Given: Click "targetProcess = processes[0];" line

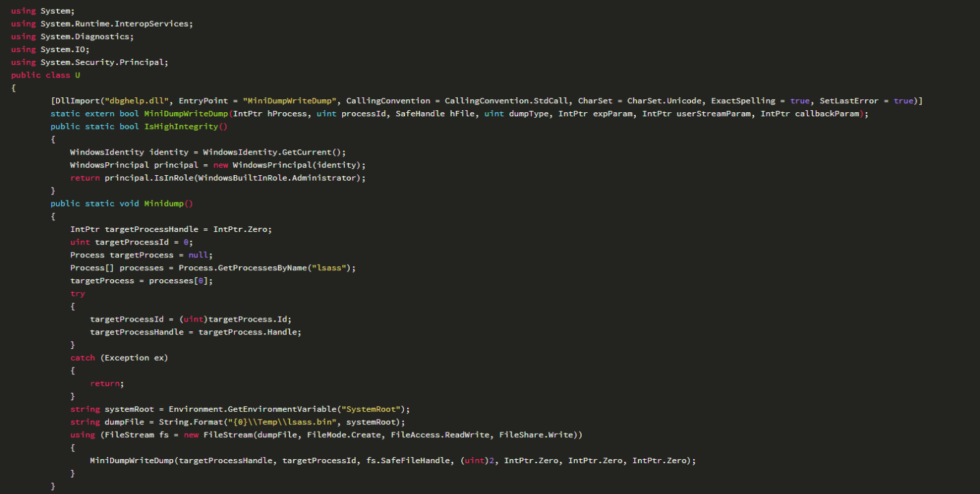Looking at the screenshot, I should coord(142,281).
